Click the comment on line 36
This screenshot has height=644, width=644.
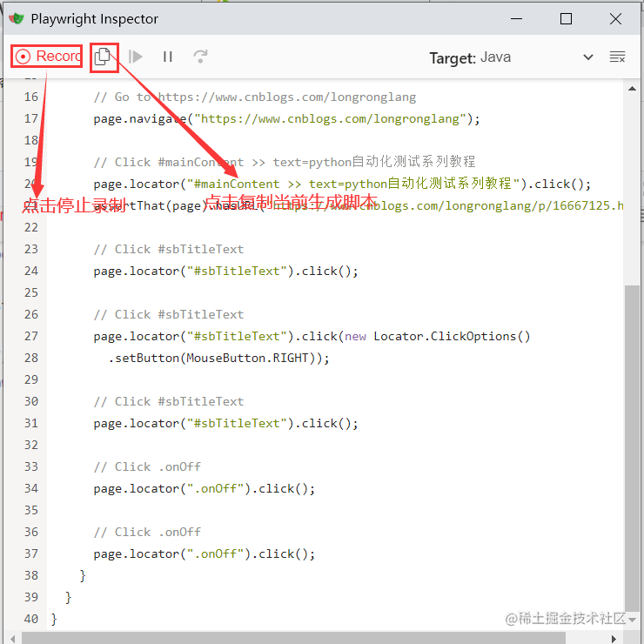pyautogui.click(x=147, y=532)
